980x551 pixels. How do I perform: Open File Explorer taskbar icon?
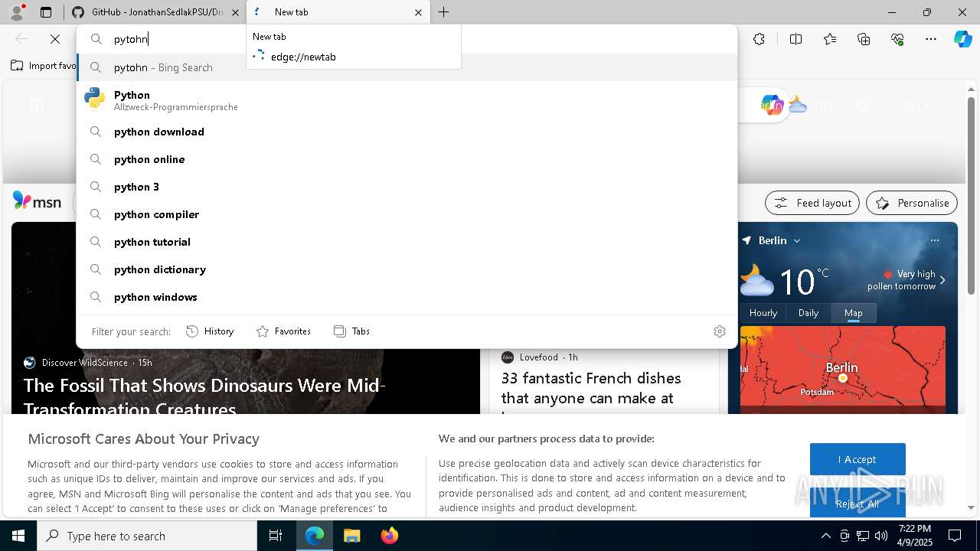pos(351,536)
